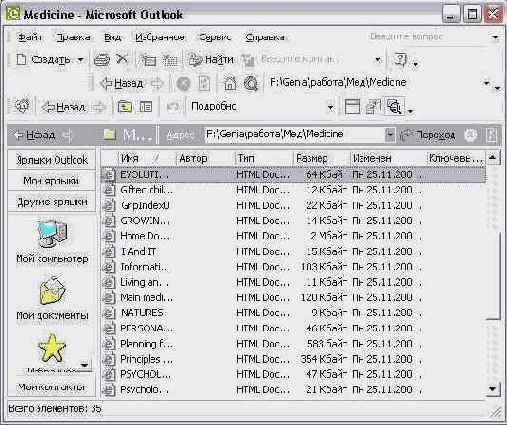Click the HTML icon next to PSYCHOL...
The height and width of the screenshot is (425, 507).
pos(109,374)
